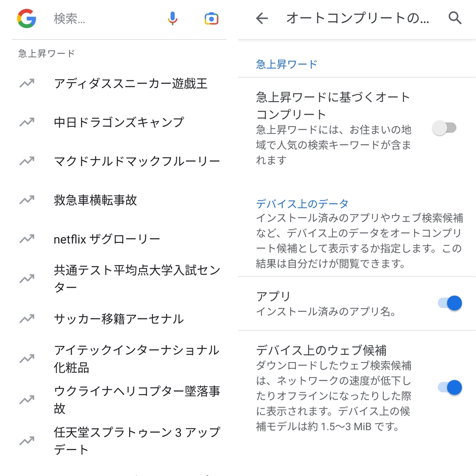The image size is (476, 476).
Task: Open マクドナルドマックフルーリー trending search
Action: [137, 161]
